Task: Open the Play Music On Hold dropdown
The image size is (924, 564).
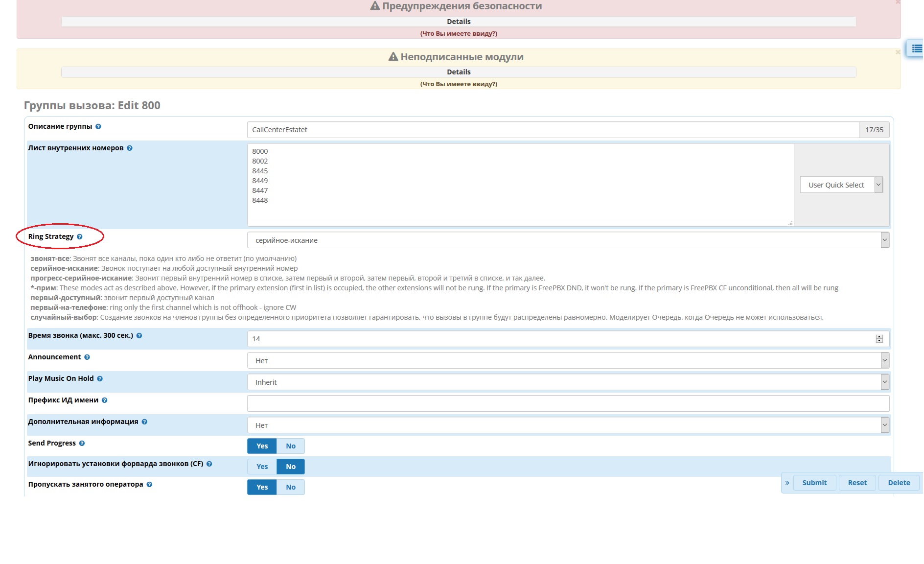Action: tap(568, 382)
